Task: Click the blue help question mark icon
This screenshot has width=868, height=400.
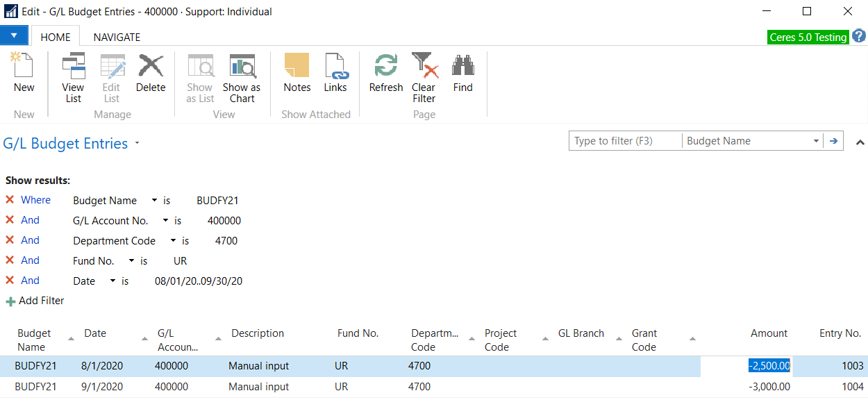Action: [x=859, y=36]
